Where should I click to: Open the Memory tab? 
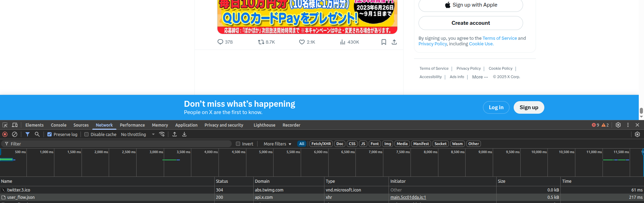click(x=160, y=125)
